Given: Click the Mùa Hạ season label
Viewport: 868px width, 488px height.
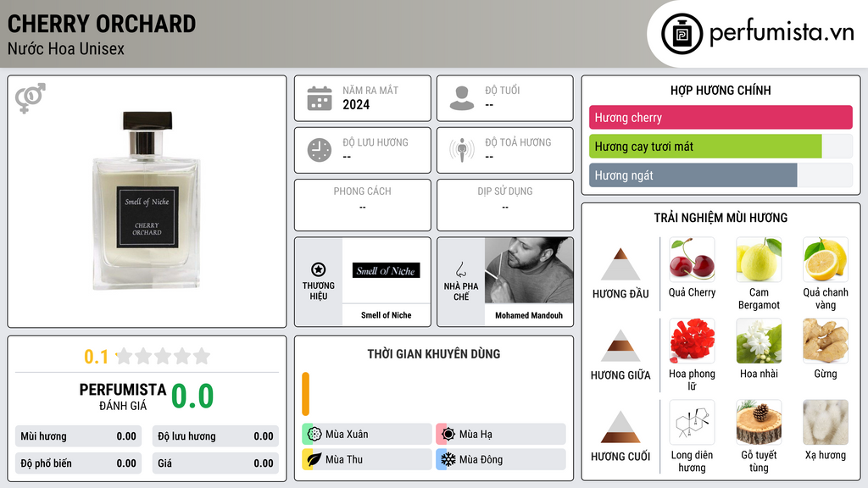Looking at the screenshot, I should tap(476, 435).
